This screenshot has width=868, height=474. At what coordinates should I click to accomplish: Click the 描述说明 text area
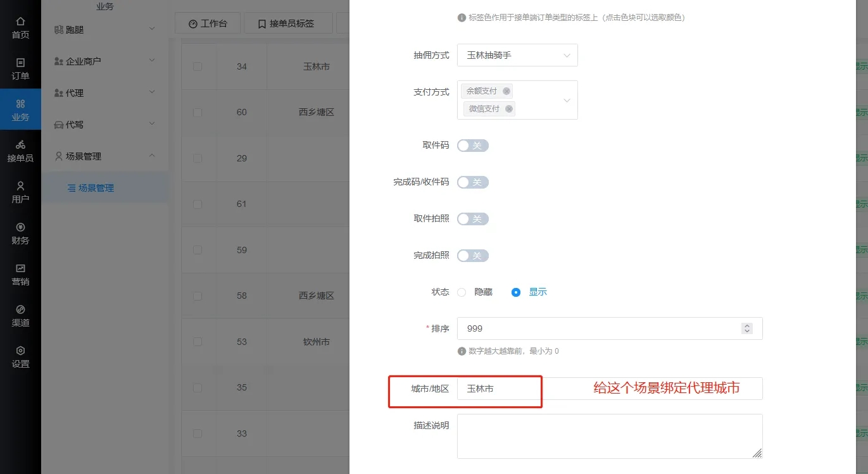(x=609, y=436)
